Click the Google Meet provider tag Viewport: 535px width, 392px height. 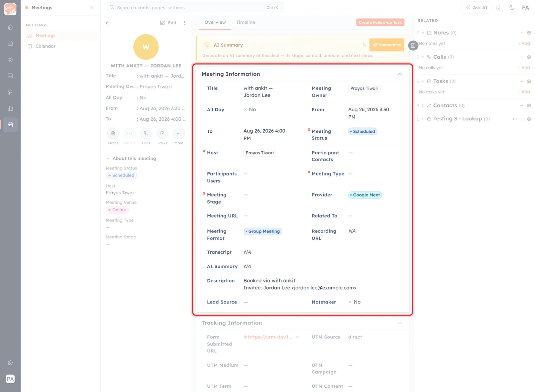[365, 195]
